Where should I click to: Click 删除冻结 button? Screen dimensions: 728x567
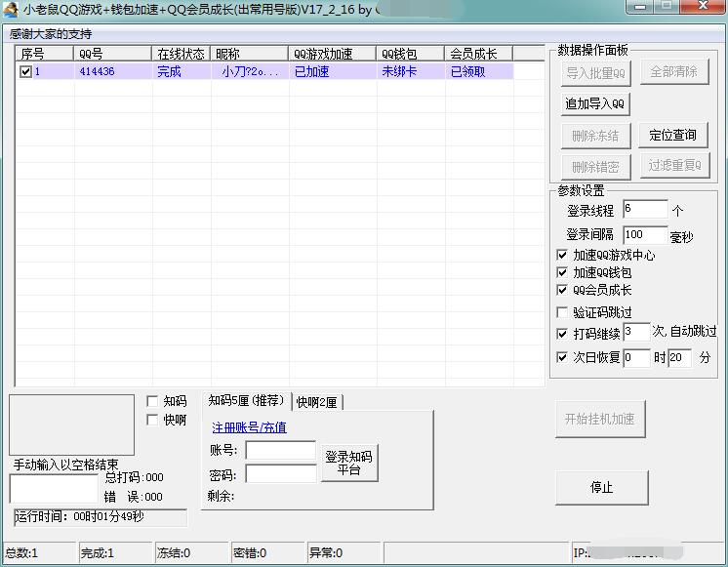tap(595, 136)
